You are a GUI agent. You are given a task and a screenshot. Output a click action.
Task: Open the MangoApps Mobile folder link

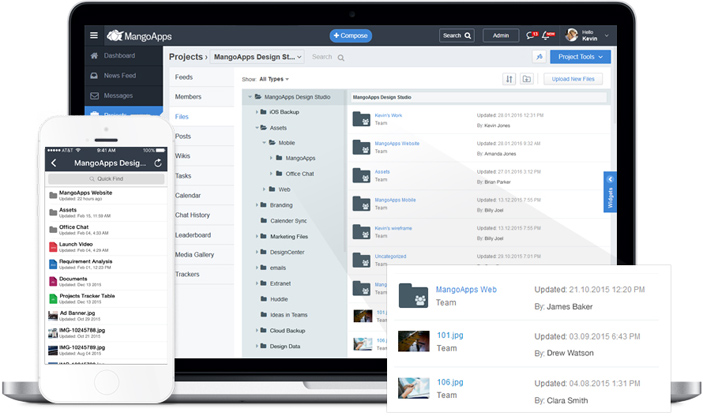[395, 200]
